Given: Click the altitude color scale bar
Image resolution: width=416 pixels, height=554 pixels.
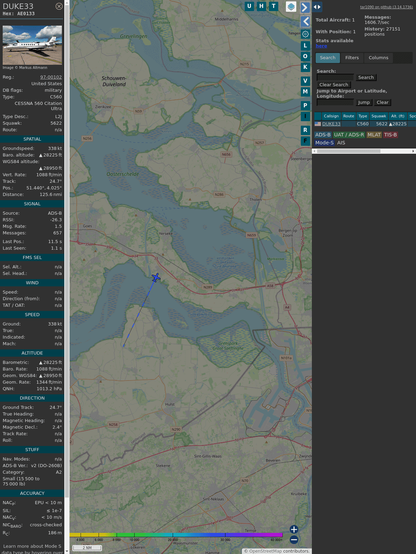Looking at the screenshot, I should [x=176, y=535].
